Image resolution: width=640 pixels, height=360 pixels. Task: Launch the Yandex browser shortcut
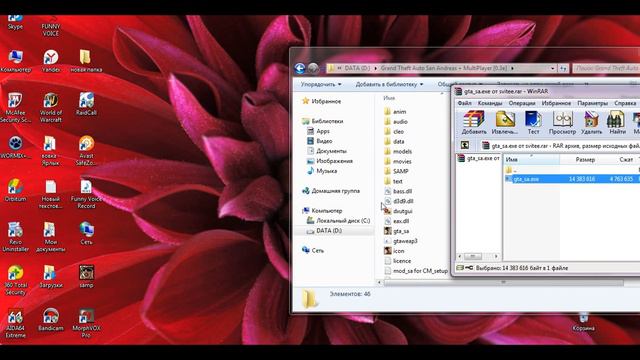(x=51, y=61)
